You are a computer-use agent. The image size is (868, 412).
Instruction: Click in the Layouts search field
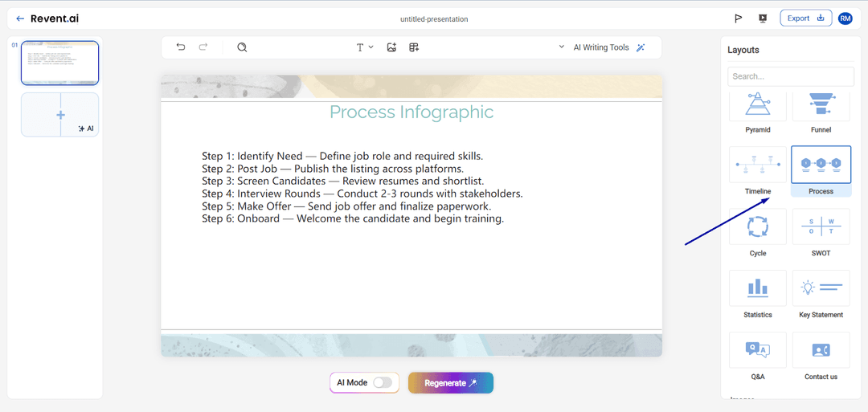click(791, 76)
